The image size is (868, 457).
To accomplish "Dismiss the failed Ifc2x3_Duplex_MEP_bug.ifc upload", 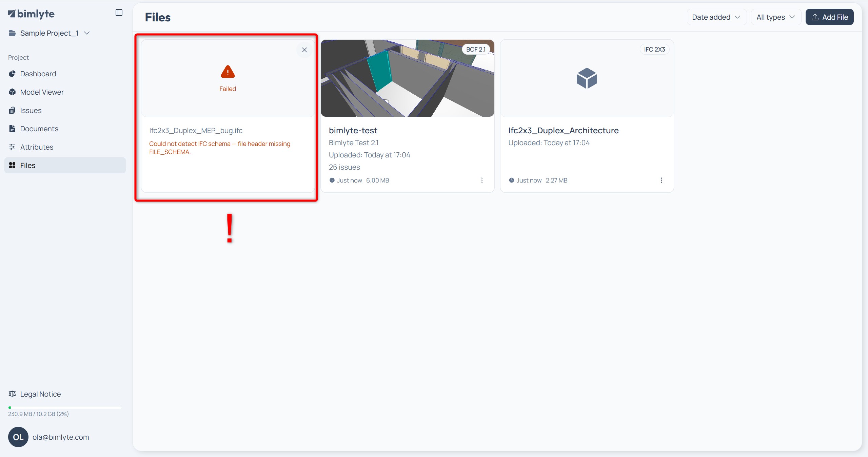I will 304,50.
